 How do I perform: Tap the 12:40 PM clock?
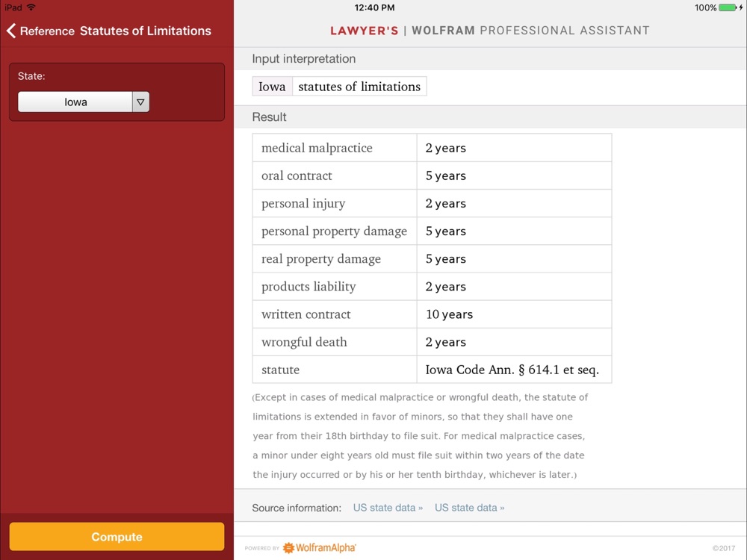click(374, 7)
